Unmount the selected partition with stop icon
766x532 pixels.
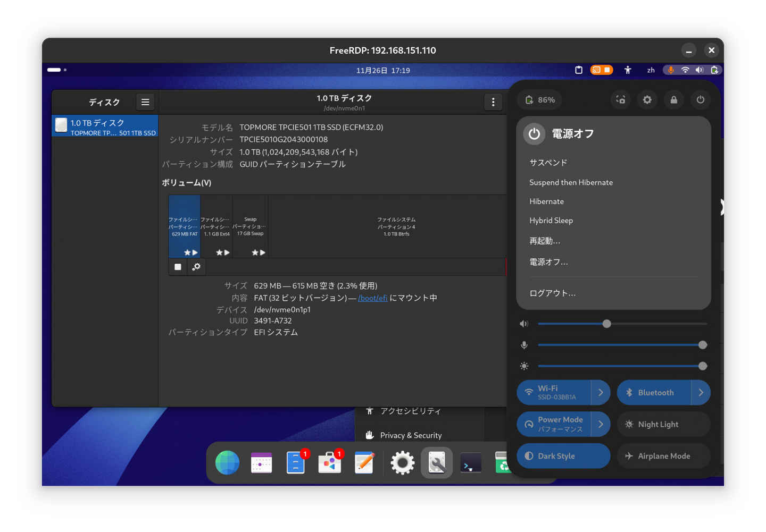point(178,267)
